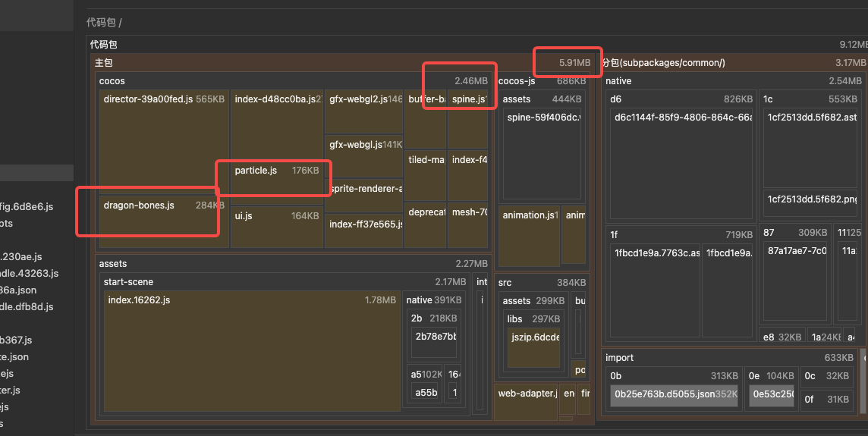This screenshot has height=436, width=868.
Task: Select the a5 102K folder header
Action: 425,374
